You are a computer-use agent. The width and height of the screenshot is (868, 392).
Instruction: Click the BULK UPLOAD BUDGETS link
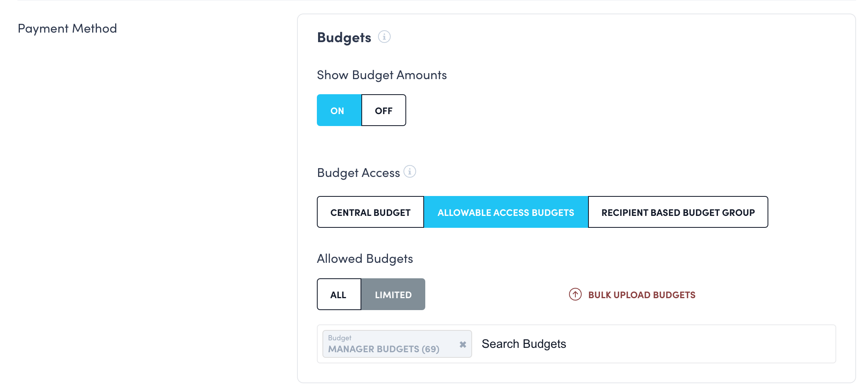point(641,295)
